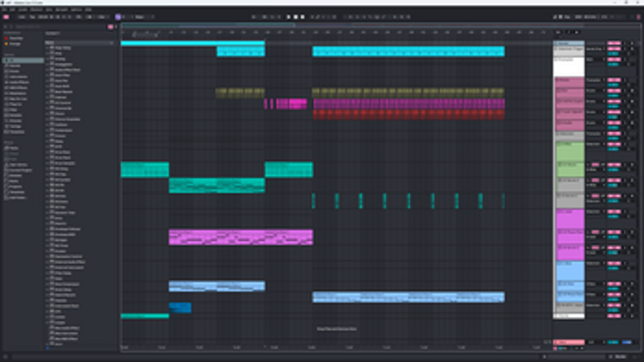Image resolution: width=644 pixels, height=362 pixels.
Task: Click the Set locator button
Action: pyautogui.click(x=558, y=33)
